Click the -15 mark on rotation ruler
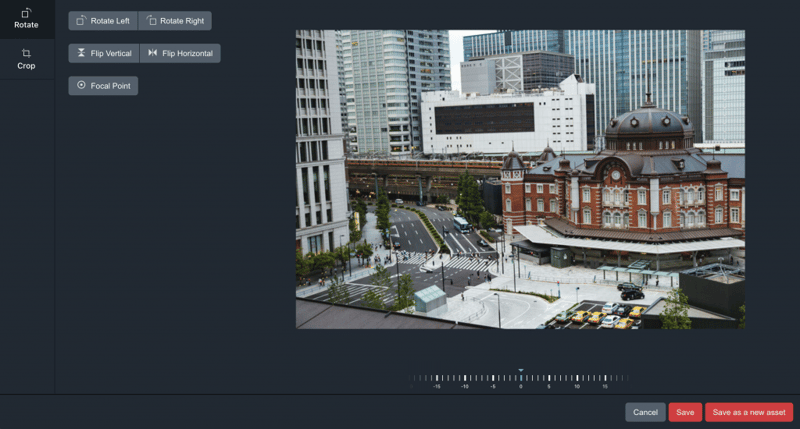This screenshot has height=429, width=800. tap(436, 380)
